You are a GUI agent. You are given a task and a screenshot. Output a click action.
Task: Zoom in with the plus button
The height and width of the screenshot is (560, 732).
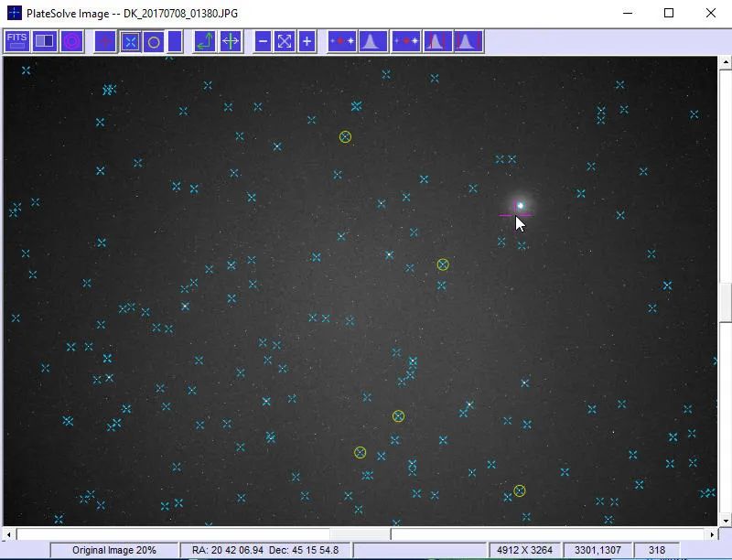point(307,41)
